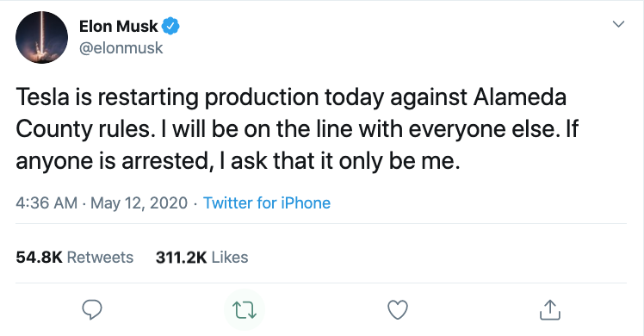Click the Retweets label

point(100,257)
